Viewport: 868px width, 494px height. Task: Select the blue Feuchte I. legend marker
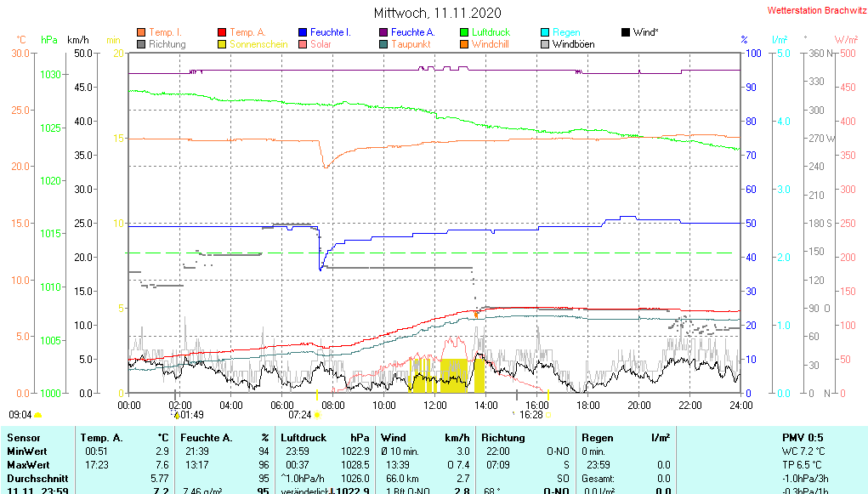click(303, 32)
